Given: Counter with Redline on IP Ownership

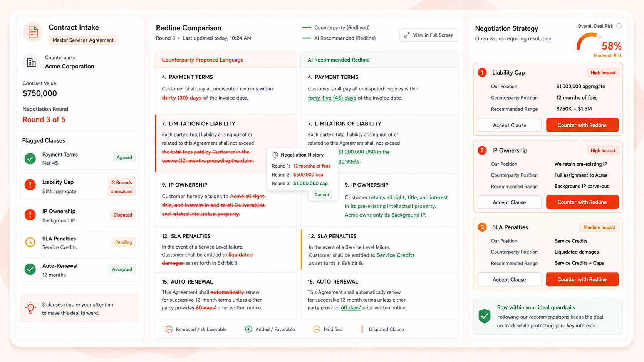Looking at the screenshot, I should pos(582,202).
